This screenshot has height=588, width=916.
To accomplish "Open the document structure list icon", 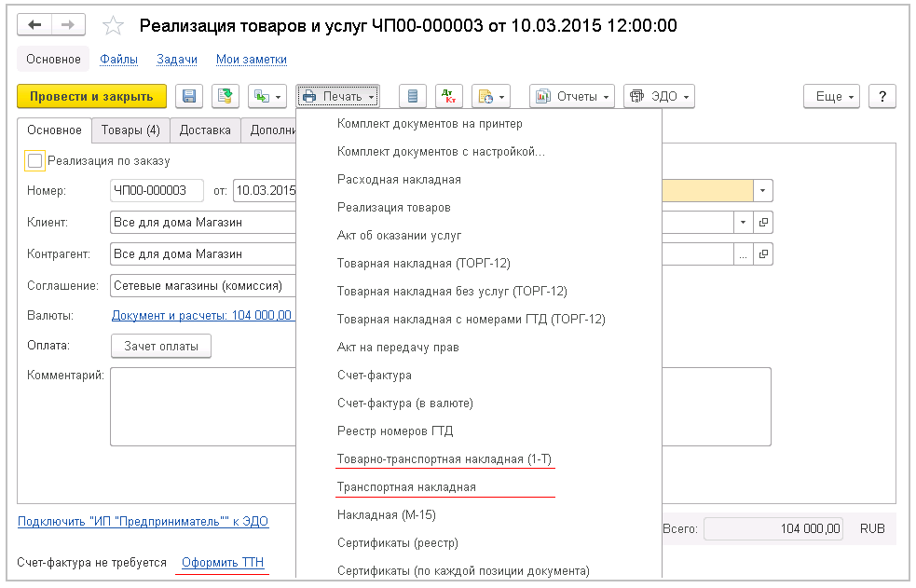I will [x=414, y=96].
